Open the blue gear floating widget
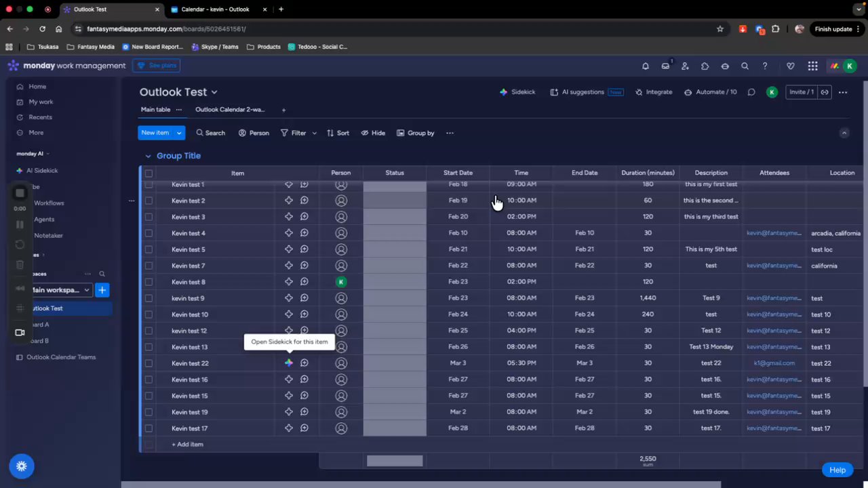The height and width of the screenshot is (488, 868). click(x=21, y=466)
